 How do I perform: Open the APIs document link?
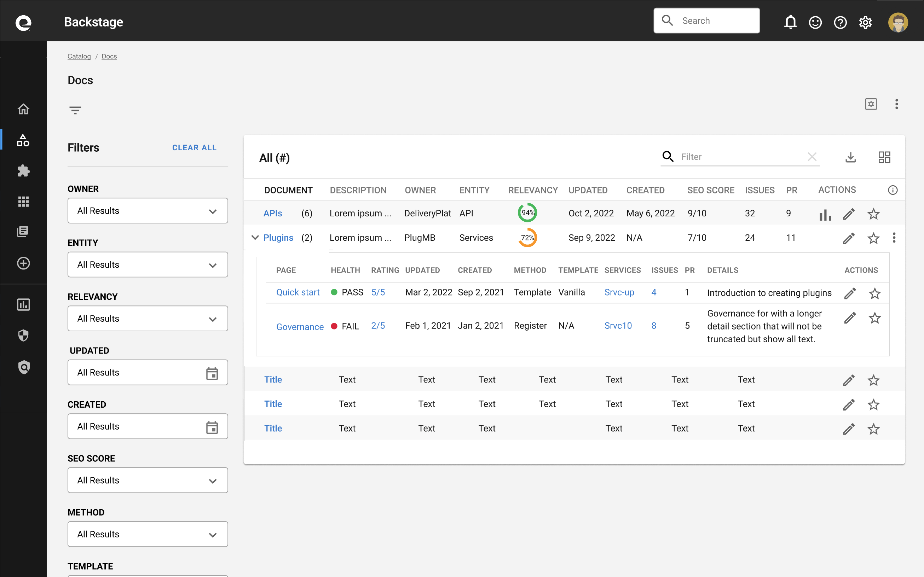(x=273, y=213)
